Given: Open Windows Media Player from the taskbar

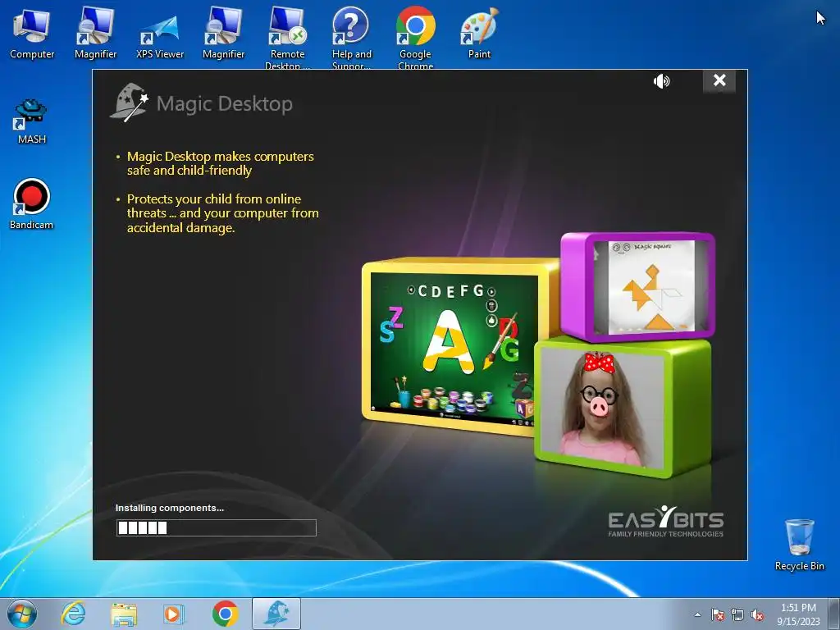Looking at the screenshot, I should point(174,614).
